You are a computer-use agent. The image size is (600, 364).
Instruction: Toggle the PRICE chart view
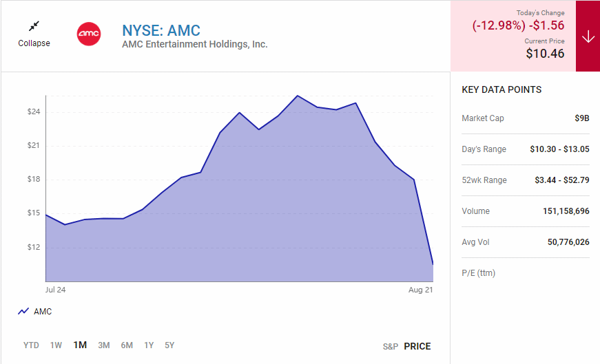[x=417, y=346]
